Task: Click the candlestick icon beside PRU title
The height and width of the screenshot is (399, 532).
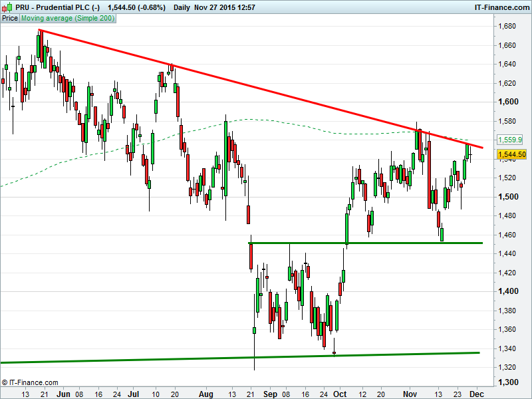Action: click(x=7, y=7)
